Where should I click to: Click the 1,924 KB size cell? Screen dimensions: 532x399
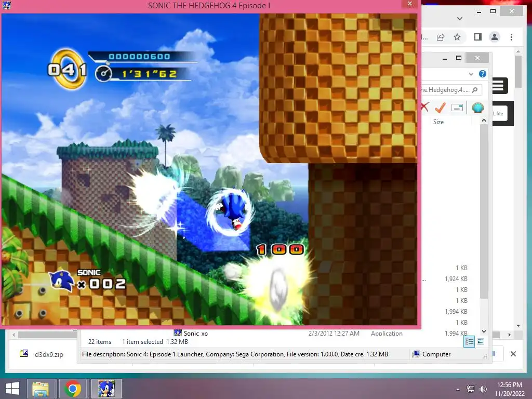pyautogui.click(x=456, y=279)
